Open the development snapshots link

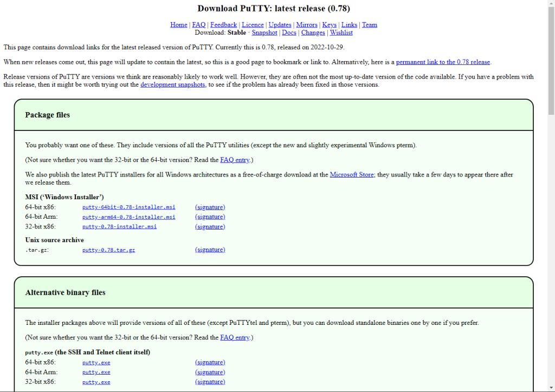coord(173,85)
